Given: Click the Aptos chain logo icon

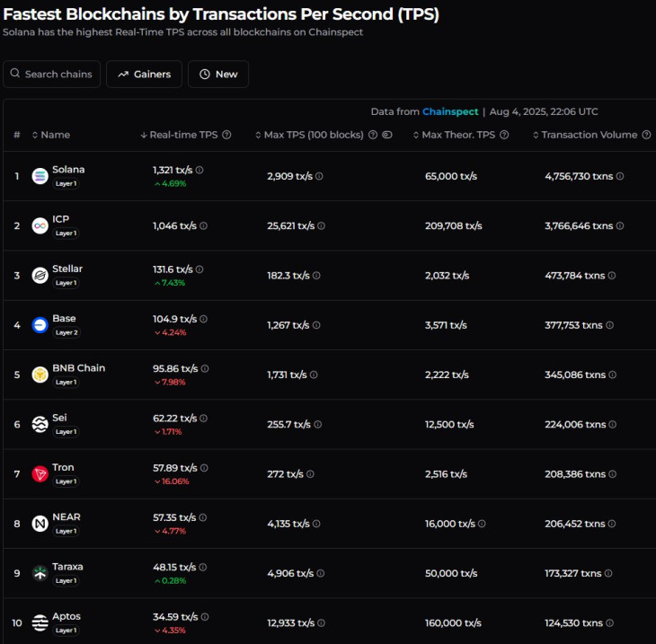Looking at the screenshot, I should tap(40, 622).
